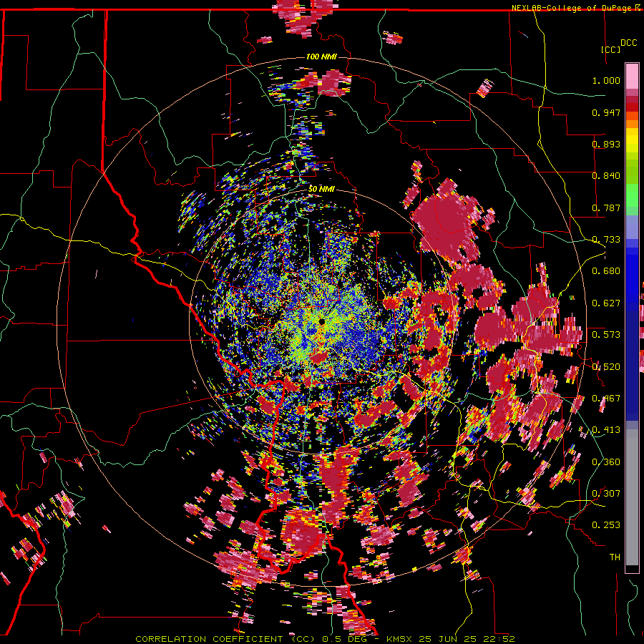644x644 pixels.
Task: Pick the black TH segment at color bar bottom
Action: (x=632, y=569)
